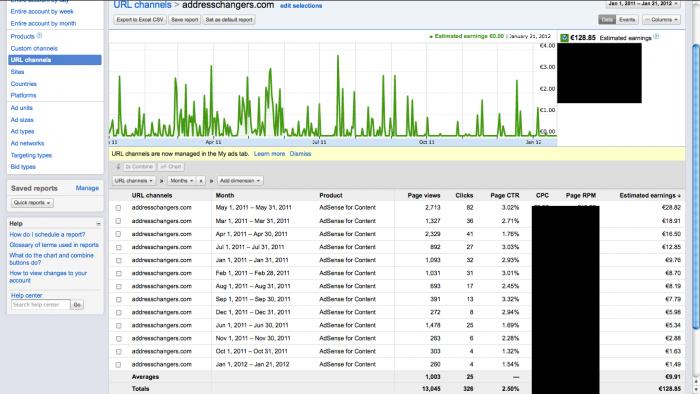
Task: Open the Months dimension dropdown
Action: click(182, 181)
